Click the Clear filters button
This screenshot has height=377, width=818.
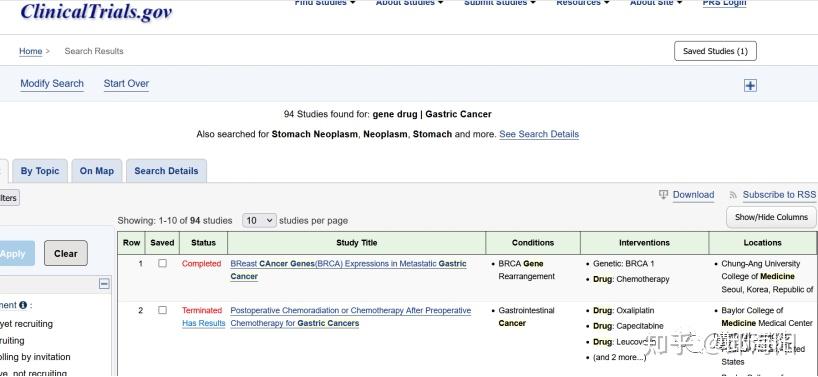[x=66, y=253]
